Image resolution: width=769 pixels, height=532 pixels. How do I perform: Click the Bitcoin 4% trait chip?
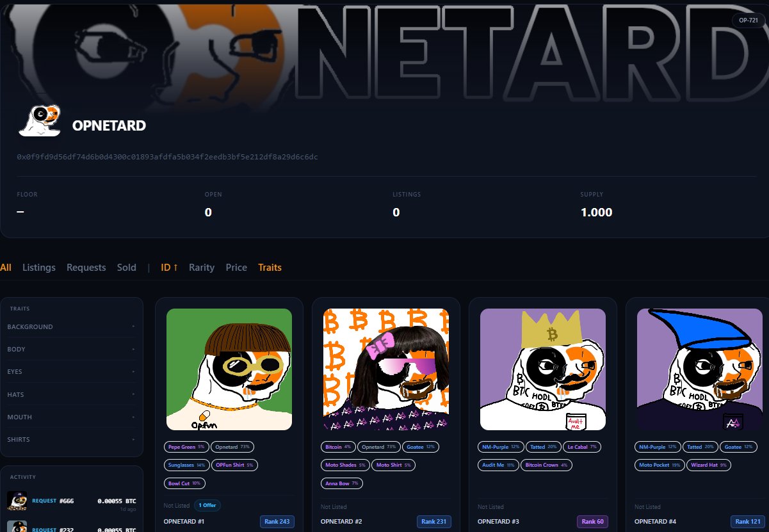click(x=339, y=447)
